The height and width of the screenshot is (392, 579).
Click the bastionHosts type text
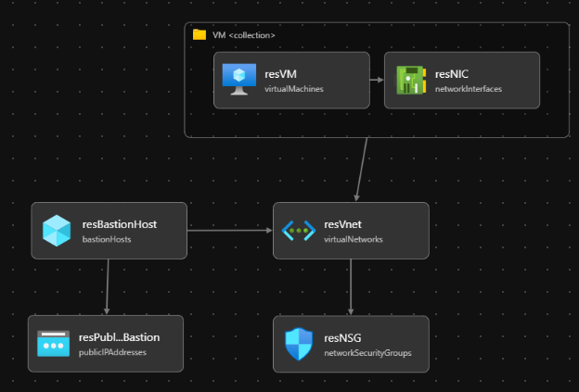point(107,239)
